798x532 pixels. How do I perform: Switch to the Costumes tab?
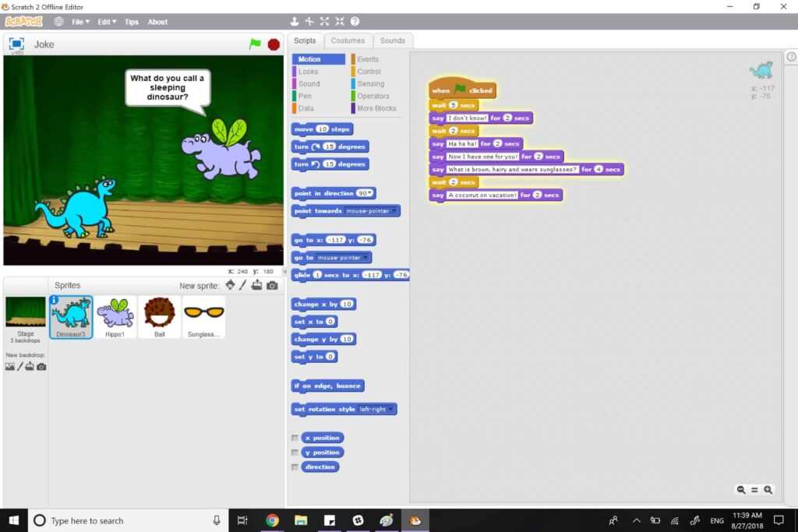(x=348, y=41)
